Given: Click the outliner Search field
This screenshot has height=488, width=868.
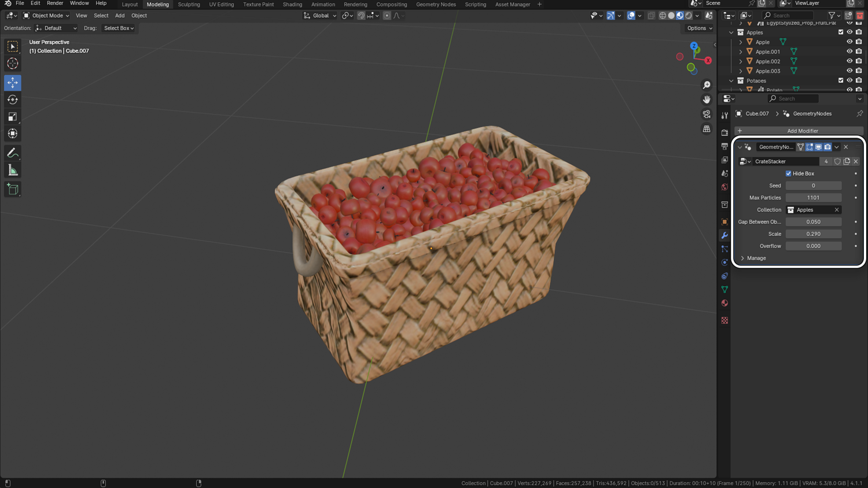Looking at the screenshot, I should pyautogui.click(x=788, y=16).
